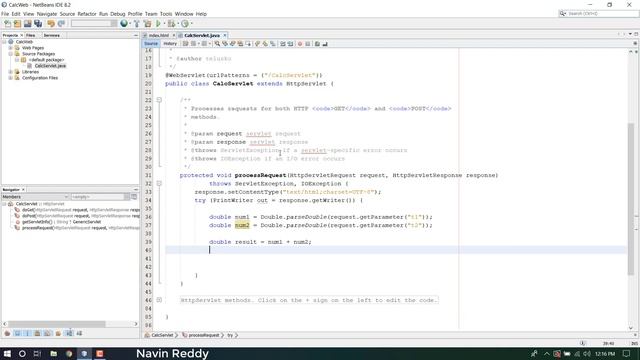Switch to the index.html editor tab

(x=158, y=36)
